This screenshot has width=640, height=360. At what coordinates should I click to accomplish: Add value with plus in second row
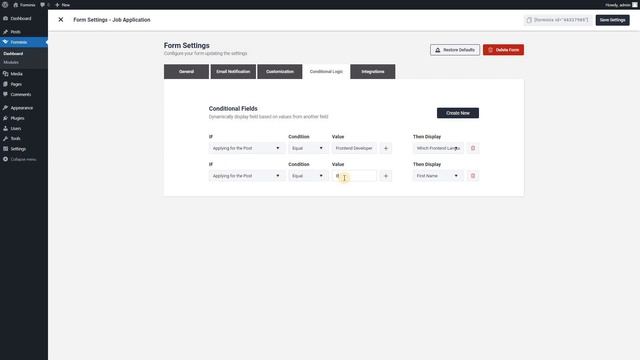[386, 176]
